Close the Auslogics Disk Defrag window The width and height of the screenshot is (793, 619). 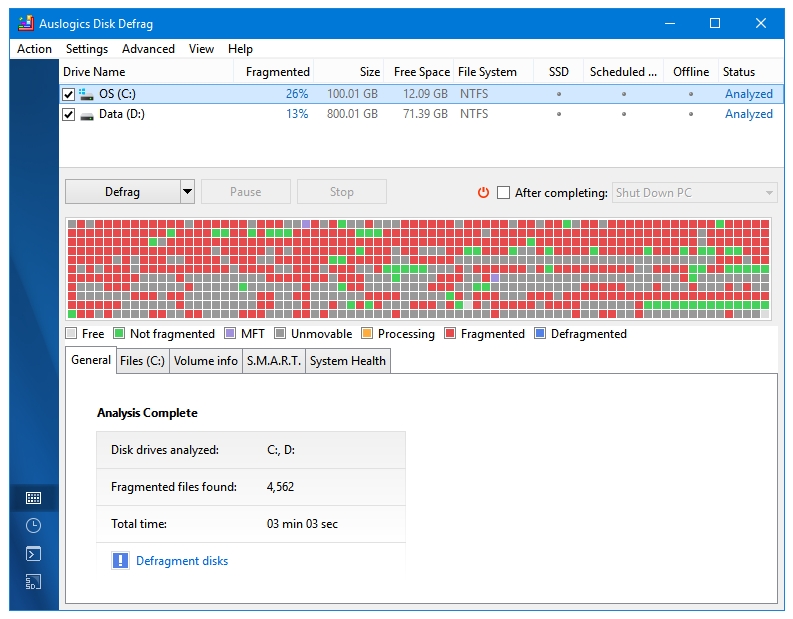pyautogui.click(x=761, y=23)
